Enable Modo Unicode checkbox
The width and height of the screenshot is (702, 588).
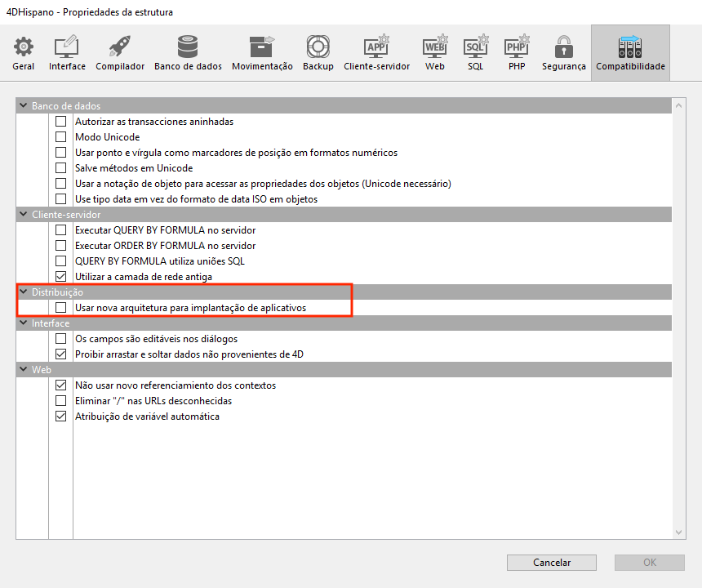60,137
